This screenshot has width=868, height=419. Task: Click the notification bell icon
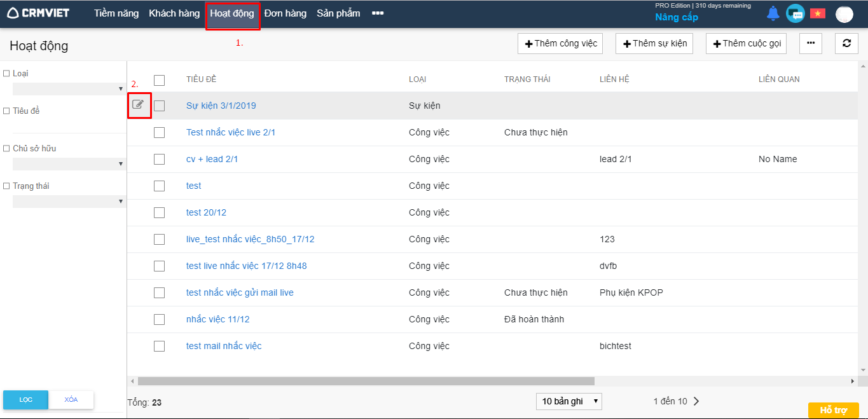(773, 13)
